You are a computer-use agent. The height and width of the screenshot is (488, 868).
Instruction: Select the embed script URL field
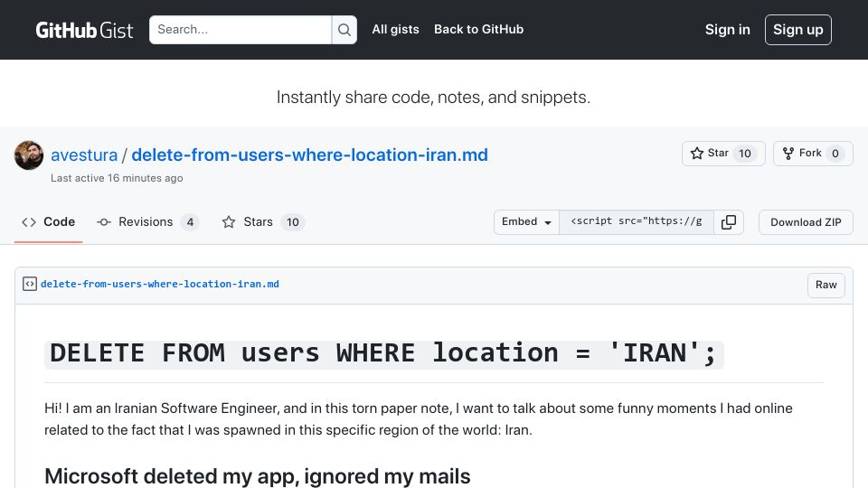636,222
